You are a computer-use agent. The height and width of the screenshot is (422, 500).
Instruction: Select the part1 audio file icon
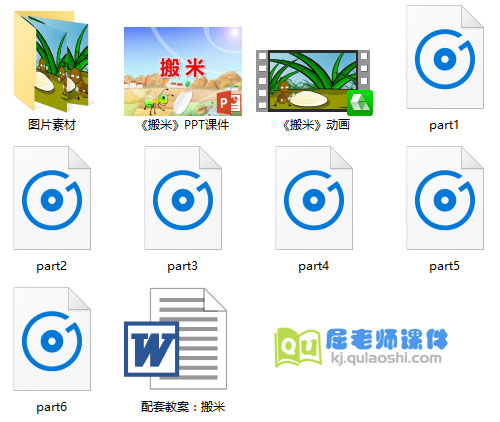445,57
